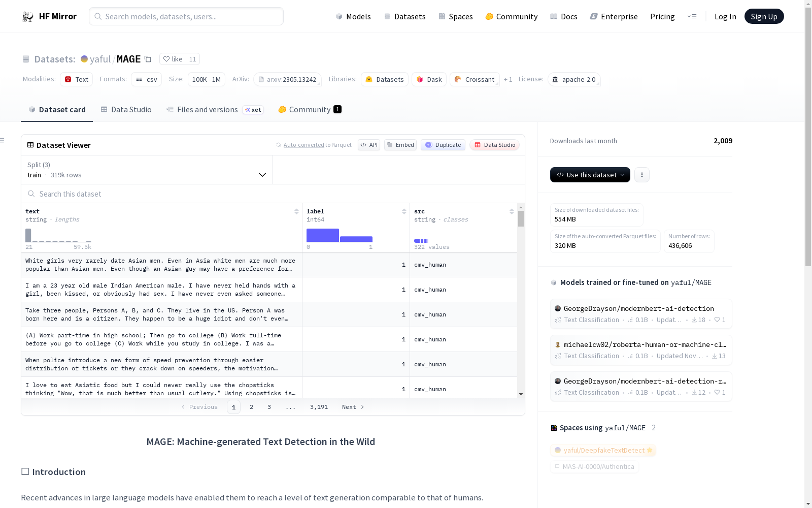Screen dimensions: 812x508
Task: Sort the src column
Action: click(x=512, y=211)
